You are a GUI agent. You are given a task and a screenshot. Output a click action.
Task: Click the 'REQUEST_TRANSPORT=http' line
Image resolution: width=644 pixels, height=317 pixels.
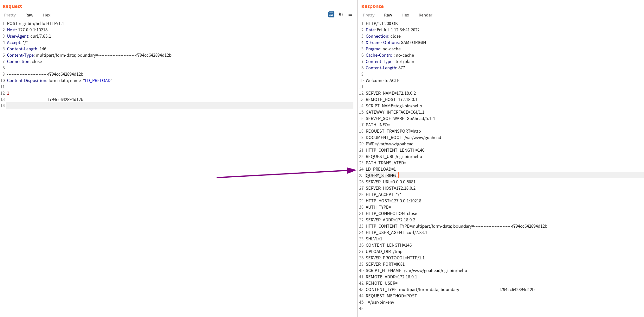coord(393,131)
